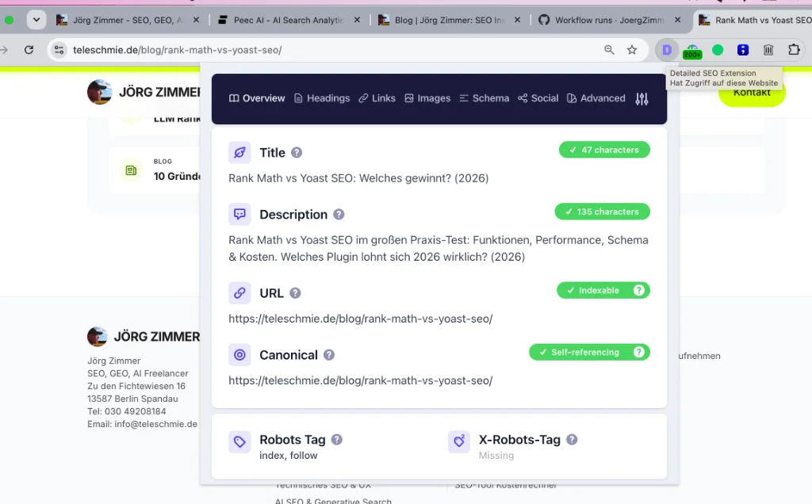
Task: Click the Canonical help question mark
Action: (329, 355)
